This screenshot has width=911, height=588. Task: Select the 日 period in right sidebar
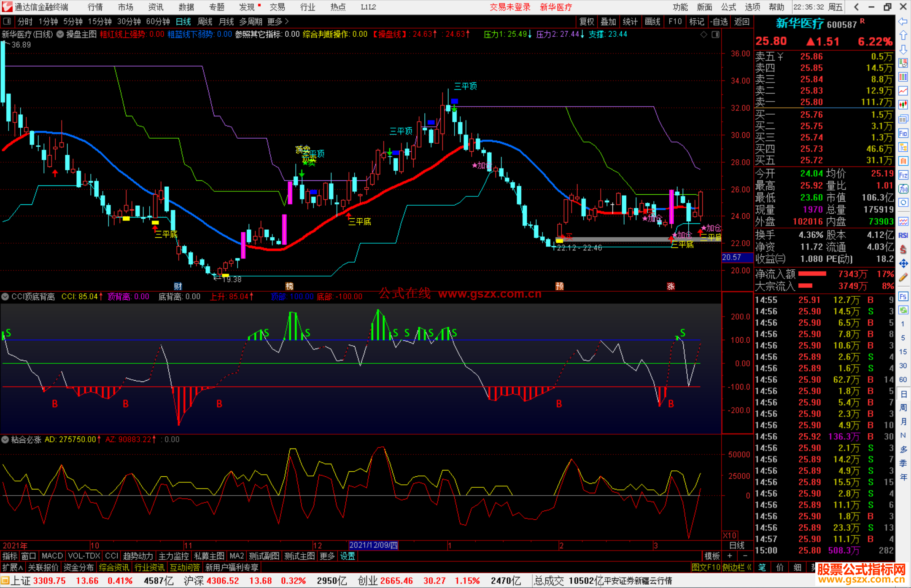[903, 394]
